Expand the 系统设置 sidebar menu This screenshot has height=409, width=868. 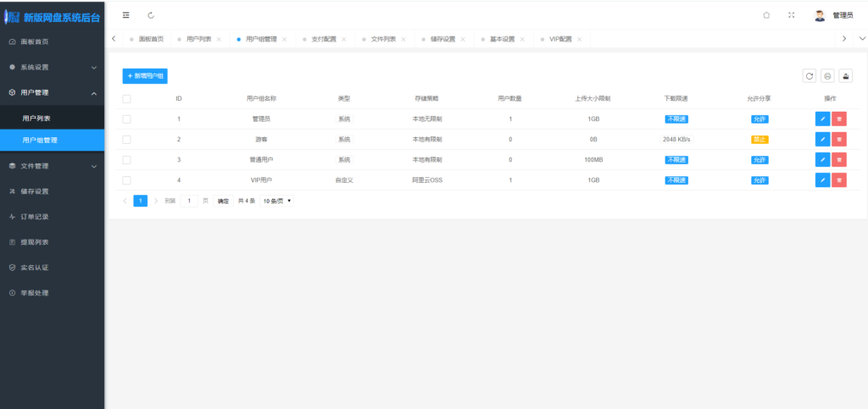click(52, 67)
